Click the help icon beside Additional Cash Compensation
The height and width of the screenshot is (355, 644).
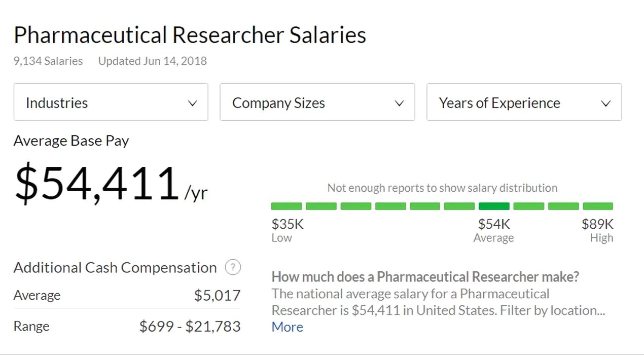tap(232, 267)
